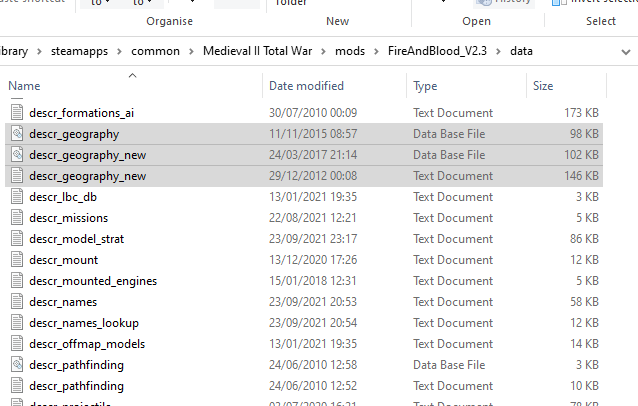This screenshot has width=638, height=406.
Task: Select the descr_mounted_engines file name
Action: tap(93, 281)
